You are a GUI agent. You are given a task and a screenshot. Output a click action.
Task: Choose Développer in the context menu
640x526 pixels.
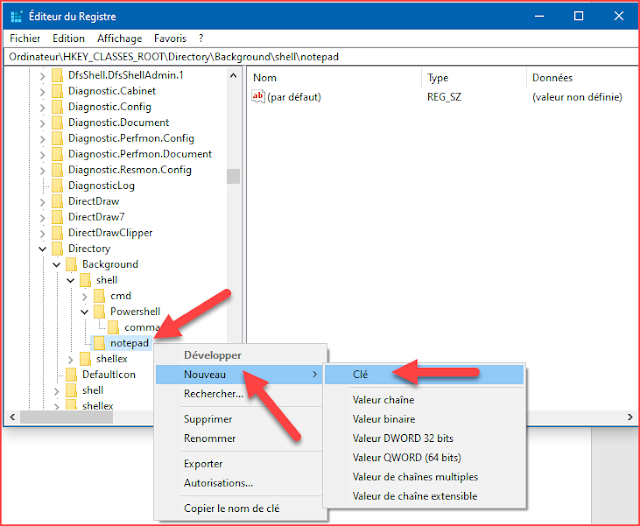pyautogui.click(x=241, y=355)
